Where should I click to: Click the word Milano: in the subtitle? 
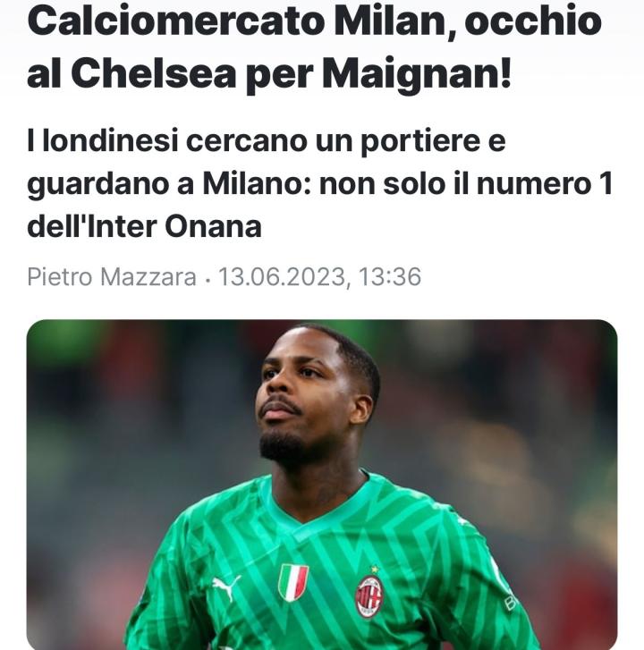pos(257,182)
